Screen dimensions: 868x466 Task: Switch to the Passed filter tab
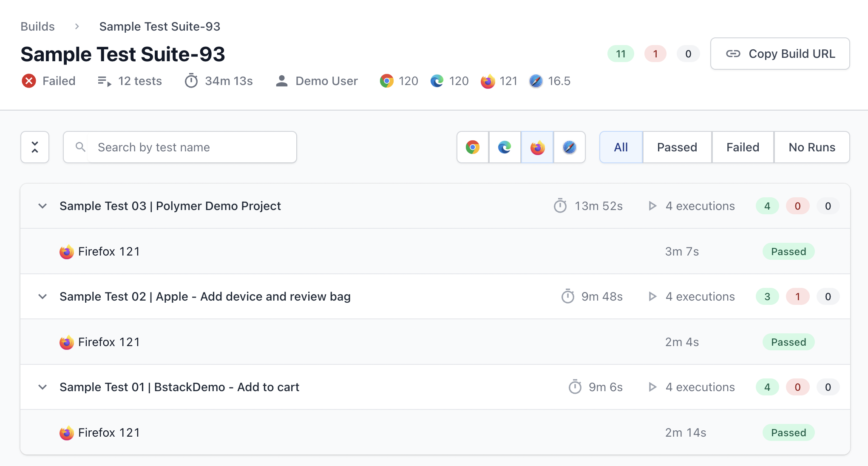(x=677, y=147)
